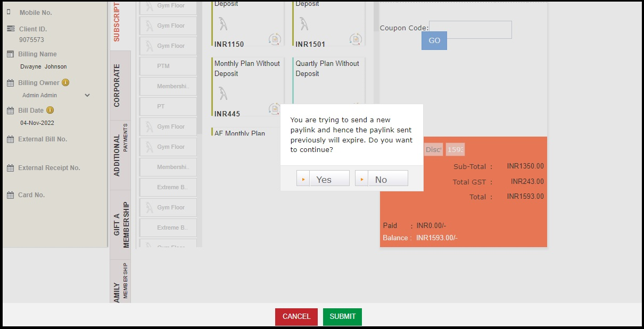
Task: Click the client ID value 9075573
Action: tap(32, 40)
